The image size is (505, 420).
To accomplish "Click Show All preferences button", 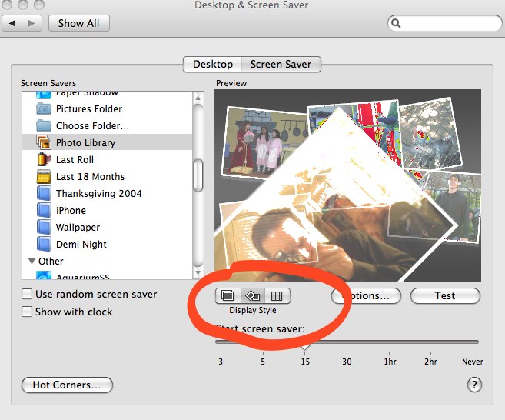I will (78, 23).
